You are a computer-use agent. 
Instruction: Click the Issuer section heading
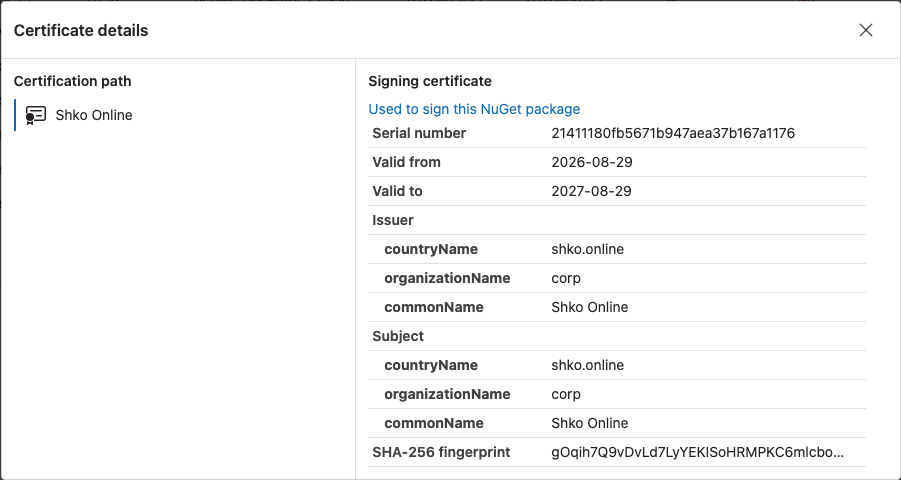(x=393, y=220)
